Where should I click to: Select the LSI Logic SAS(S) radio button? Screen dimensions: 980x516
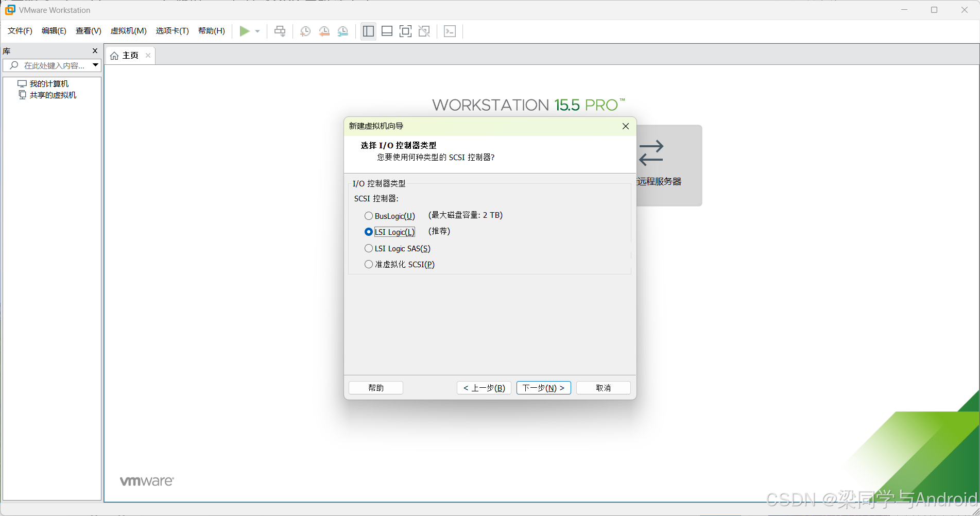click(x=369, y=248)
